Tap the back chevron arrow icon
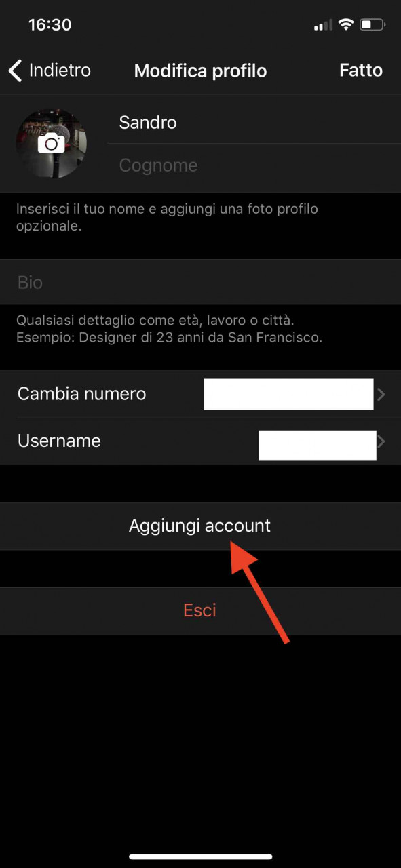 pos(16,71)
